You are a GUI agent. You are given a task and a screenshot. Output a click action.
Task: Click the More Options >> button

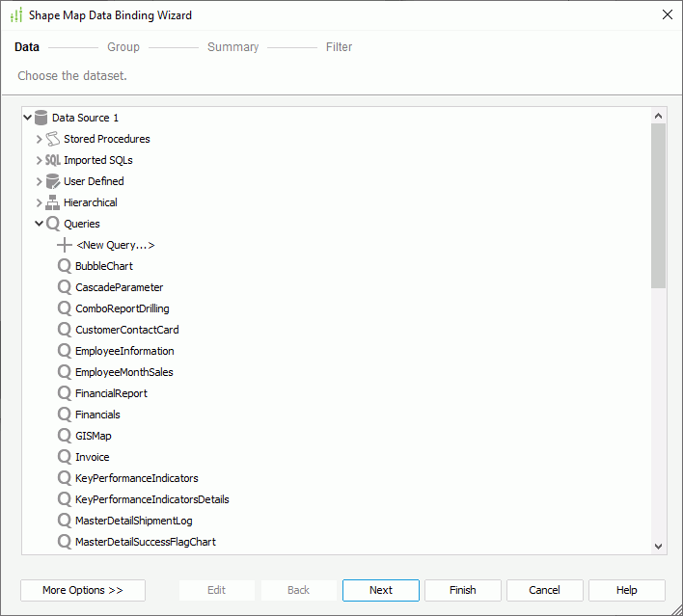(x=83, y=590)
